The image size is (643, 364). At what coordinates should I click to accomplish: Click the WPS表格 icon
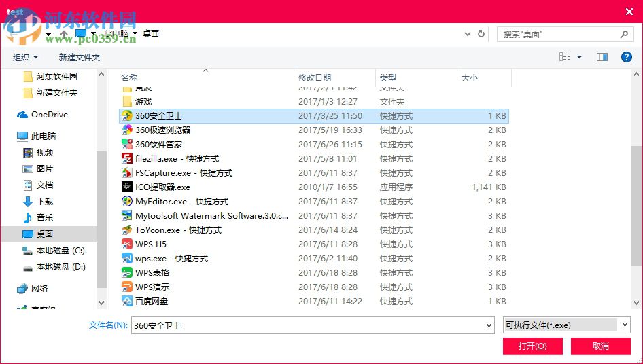coord(126,272)
